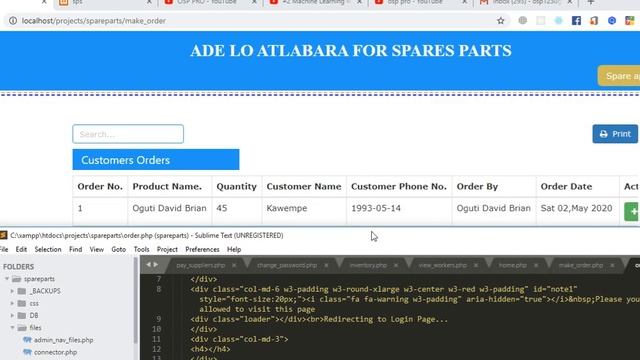
Task: Click the Customer Phone No. column header
Action: [x=399, y=187]
